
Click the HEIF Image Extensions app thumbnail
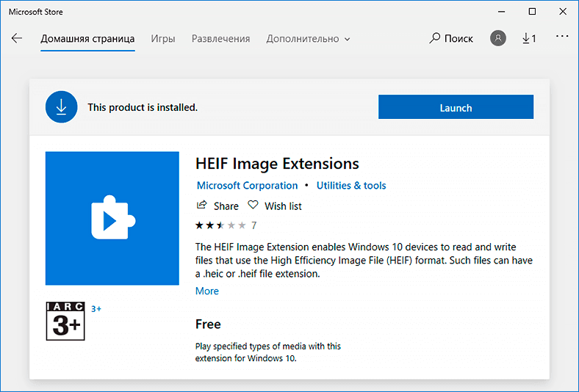pos(112,218)
